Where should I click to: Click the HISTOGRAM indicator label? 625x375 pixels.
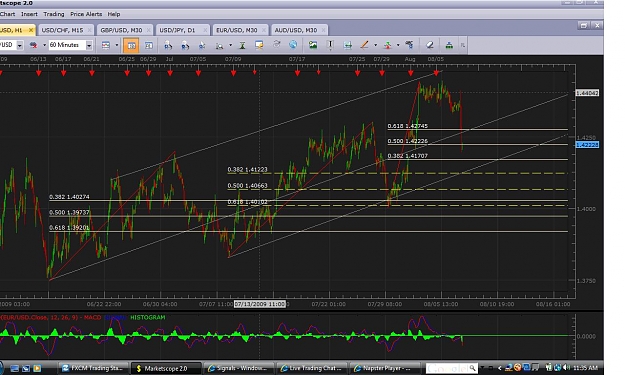click(147, 318)
